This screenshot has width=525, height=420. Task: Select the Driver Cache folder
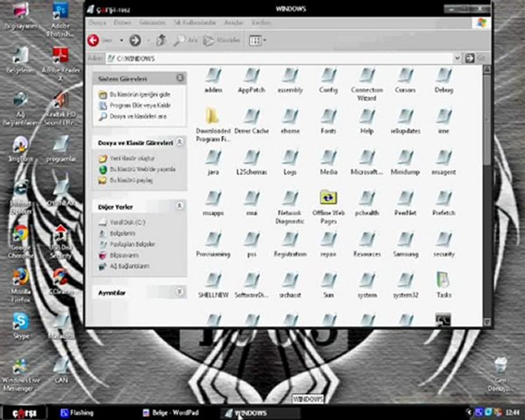251,121
